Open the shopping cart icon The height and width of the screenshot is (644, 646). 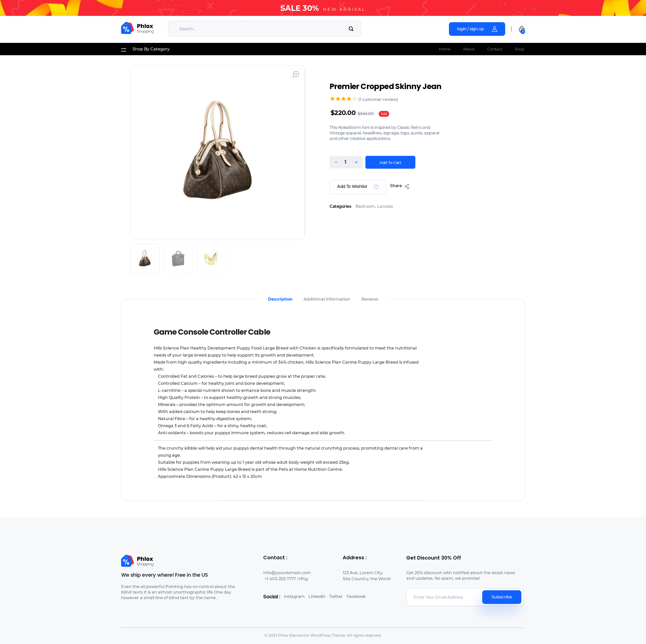(522, 30)
